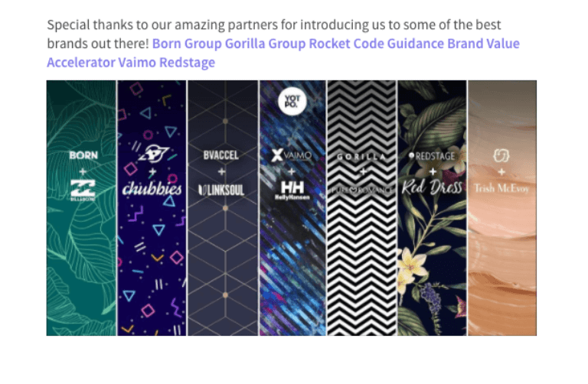Image resolution: width=588 pixels, height=384 pixels.
Task: Click the Linksoul logo
Action: [x=221, y=190]
